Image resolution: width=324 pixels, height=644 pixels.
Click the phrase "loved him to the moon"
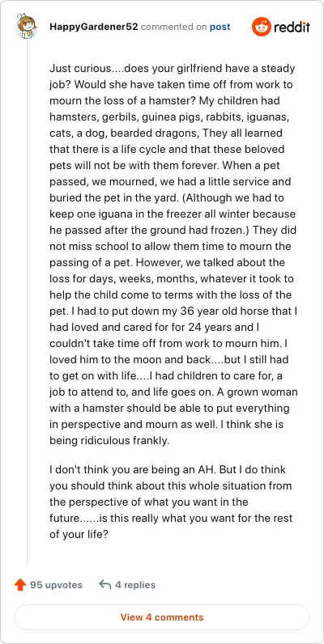click(107, 359)
